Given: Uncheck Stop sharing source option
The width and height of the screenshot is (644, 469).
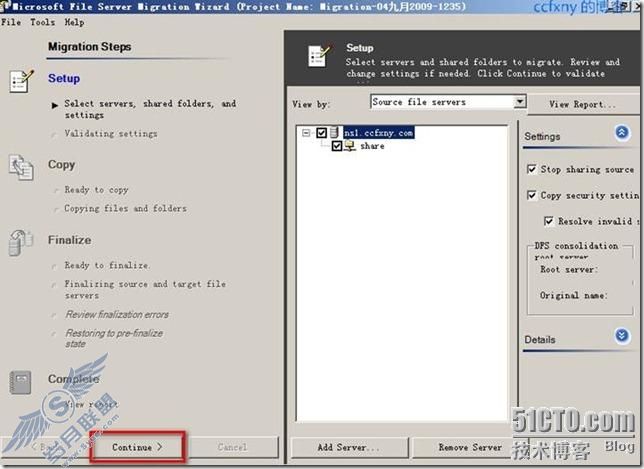Looking at the screenshot, I should pos(531,169).
